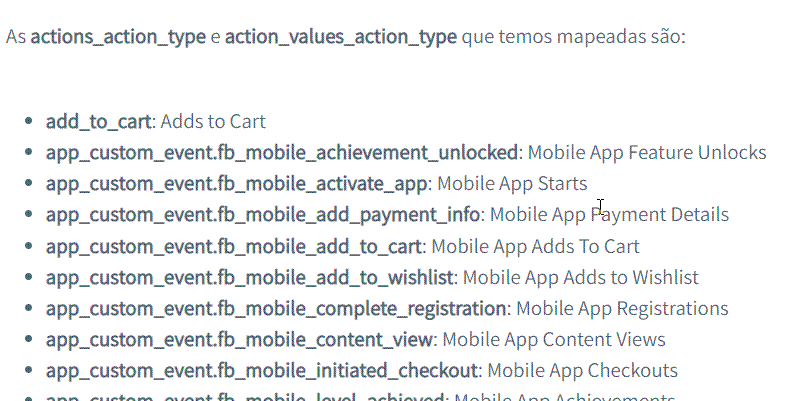Click the fb_mobile_initiated_checkout event name
The image size is (788, 401).
tap(262, 370)
